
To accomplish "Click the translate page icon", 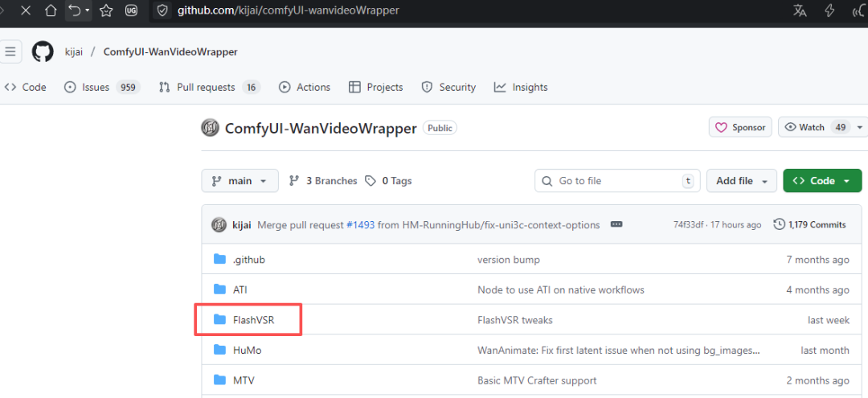I will [x=800, y=10].
